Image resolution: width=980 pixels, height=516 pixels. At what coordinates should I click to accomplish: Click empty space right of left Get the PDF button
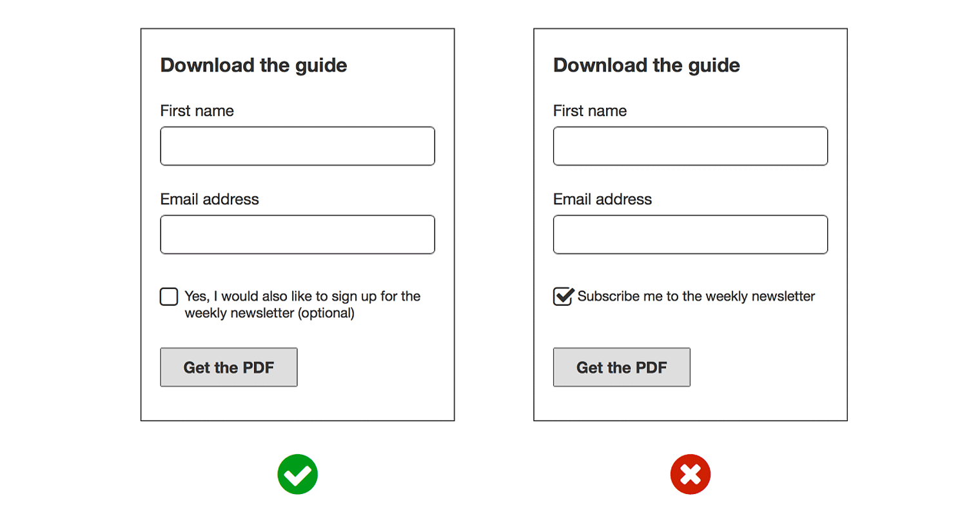tap(374, 368)
